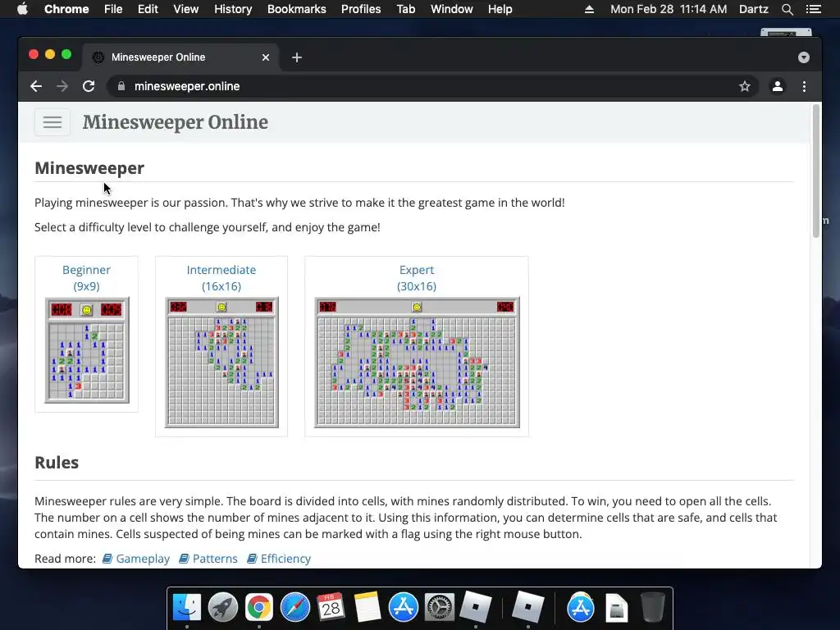Click smiley face on Intermediate board
The image size is (840, 630).
click(x=221, y=307)
